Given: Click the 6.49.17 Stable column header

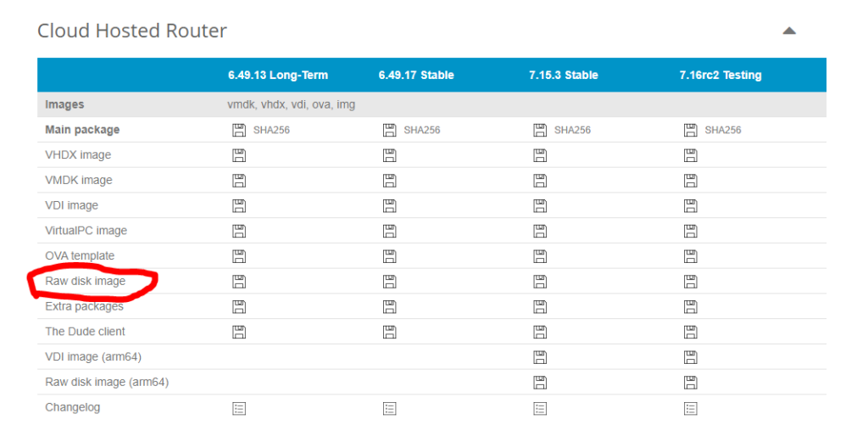Looking at the screenshot, I should (x=416, y=76).
